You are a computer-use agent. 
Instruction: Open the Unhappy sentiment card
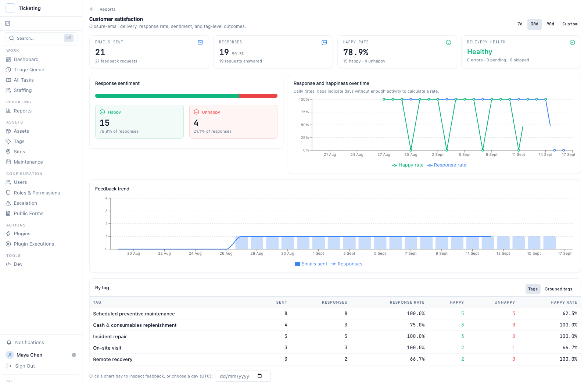point(233,122)
